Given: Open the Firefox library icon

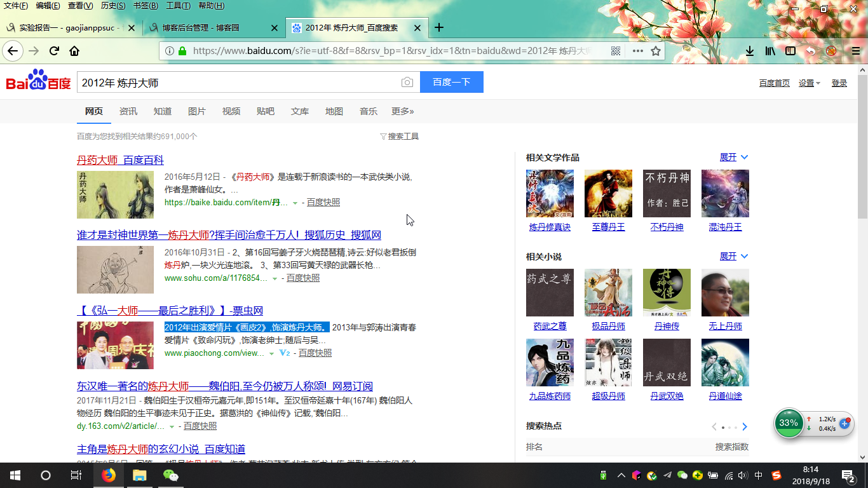Looking at the screenshot, I should click(x=770, y=51).
